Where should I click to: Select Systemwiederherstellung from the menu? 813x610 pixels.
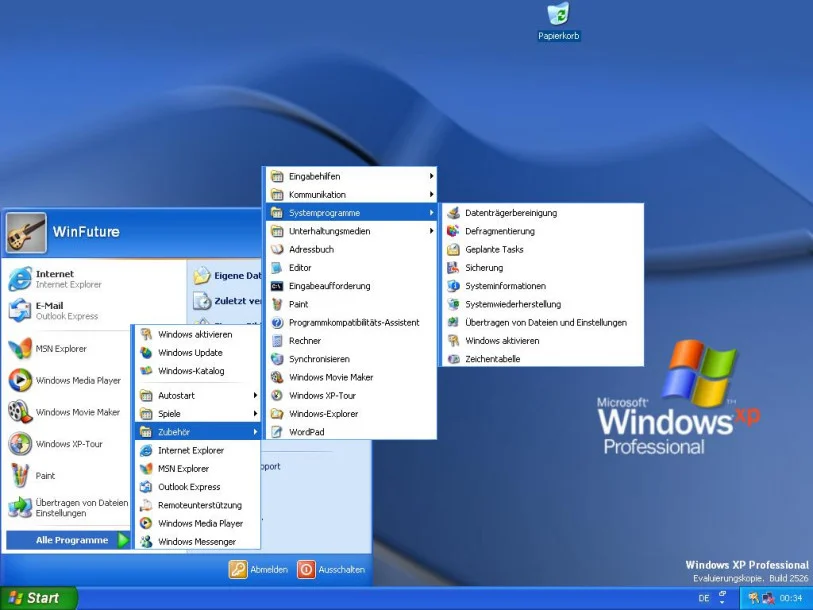coord(513,304)
